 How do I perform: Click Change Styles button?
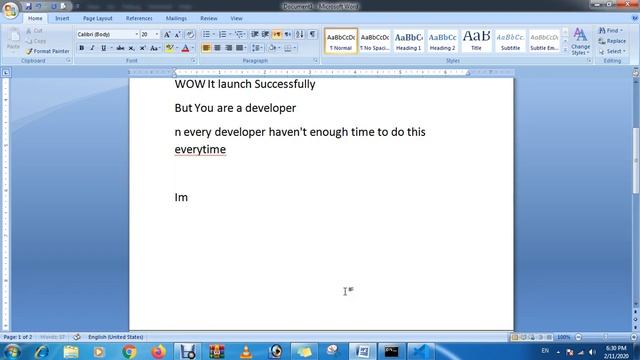coord(580,41)
